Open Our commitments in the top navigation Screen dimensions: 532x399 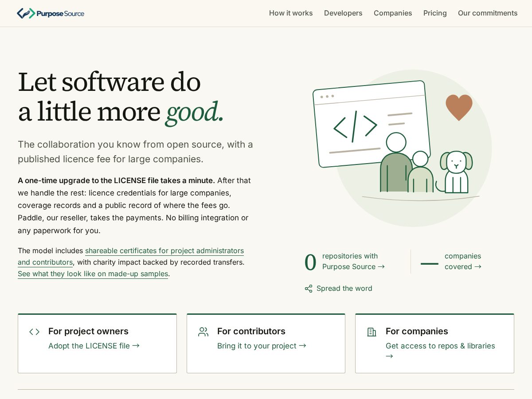tap(488, 13)
